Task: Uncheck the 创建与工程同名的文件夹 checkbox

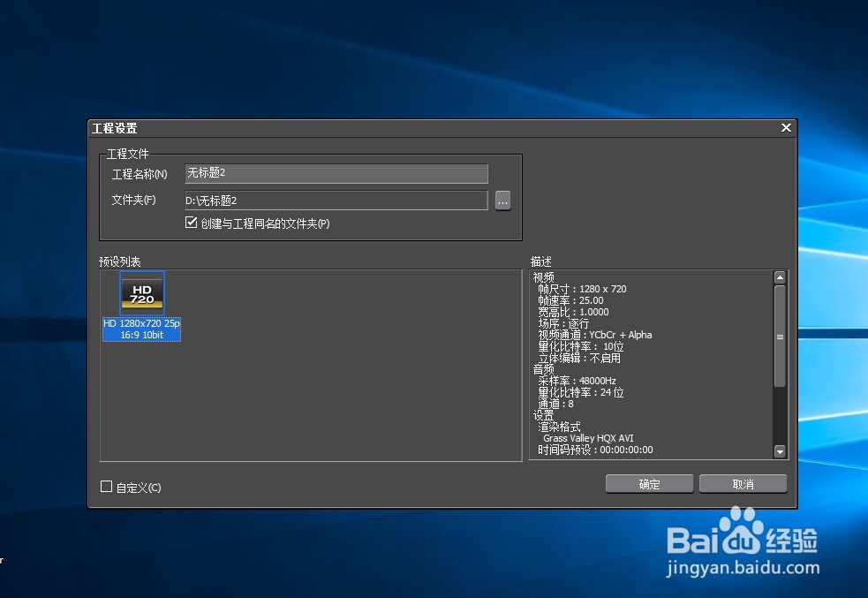Action: point(190,223)
